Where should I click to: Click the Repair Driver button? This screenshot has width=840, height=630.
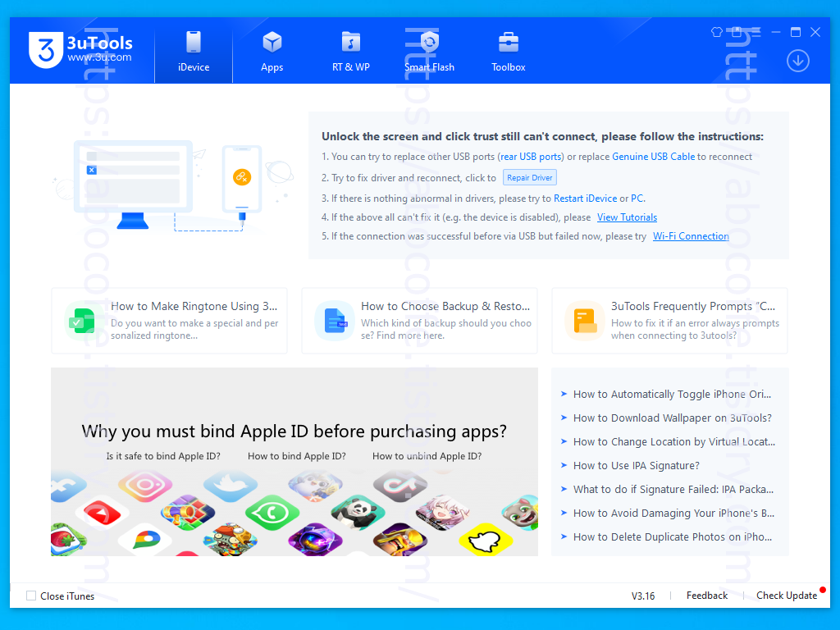529,177
